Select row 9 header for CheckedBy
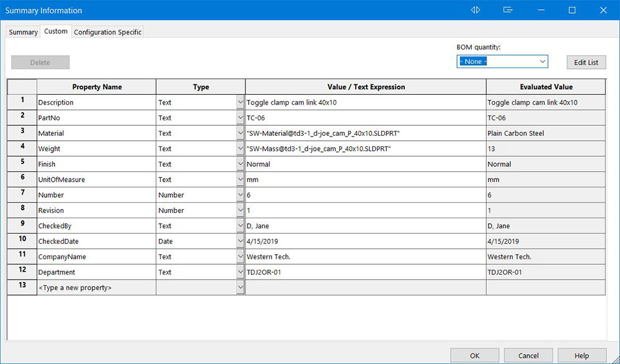The height and width of the screenshot is (364, 620). coord(22,226)
